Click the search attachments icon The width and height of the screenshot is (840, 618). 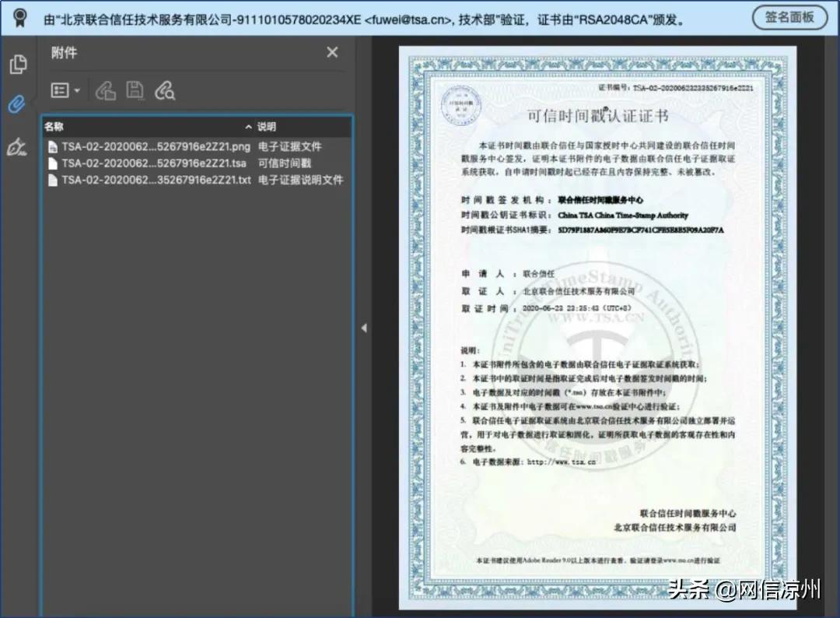pos(165,91)
